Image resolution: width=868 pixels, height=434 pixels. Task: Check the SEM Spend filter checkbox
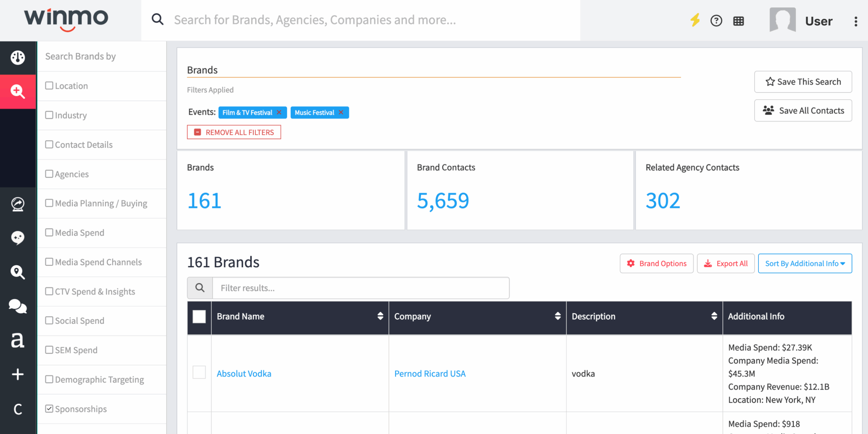click(49, 350)
